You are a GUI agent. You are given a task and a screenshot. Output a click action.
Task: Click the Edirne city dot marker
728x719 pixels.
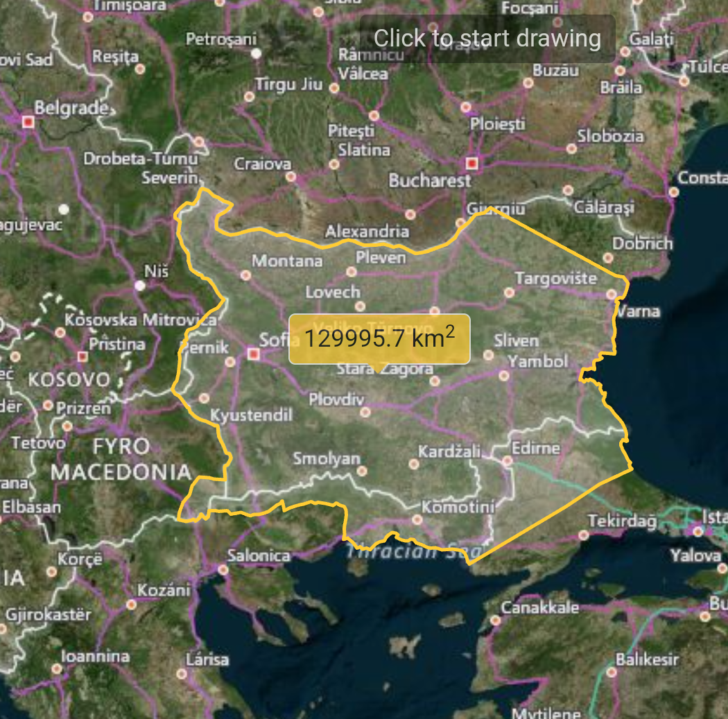tap(507, 460)
